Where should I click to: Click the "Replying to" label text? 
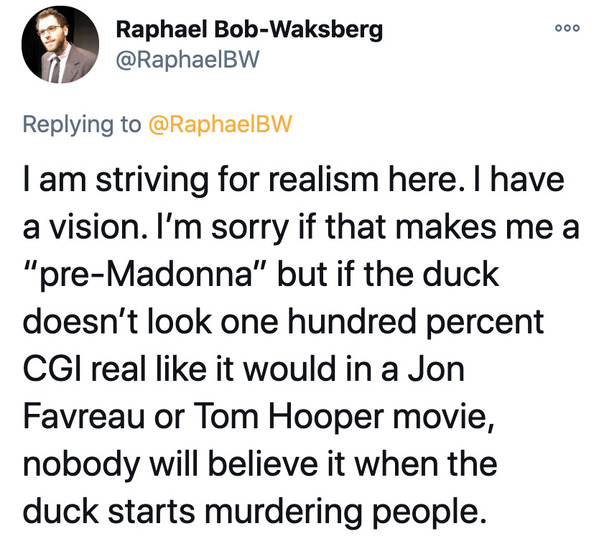(82, 125)
